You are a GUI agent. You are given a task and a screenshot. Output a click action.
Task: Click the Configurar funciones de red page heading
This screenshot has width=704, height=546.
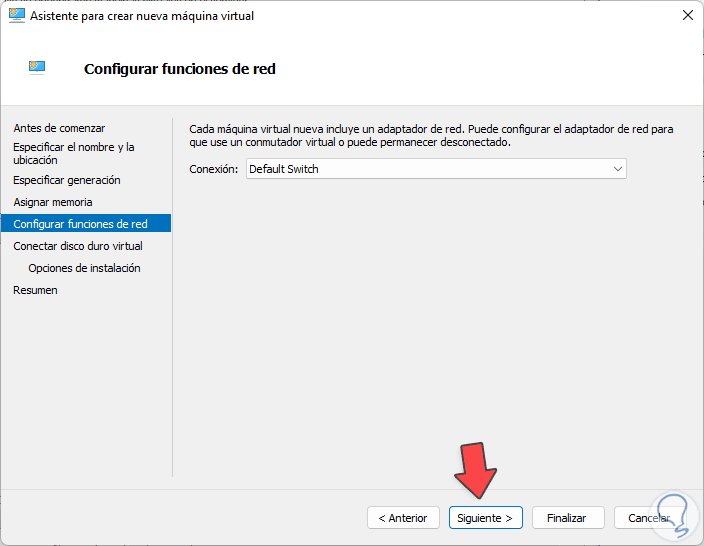pyautogui.click(x=179, y=69)
